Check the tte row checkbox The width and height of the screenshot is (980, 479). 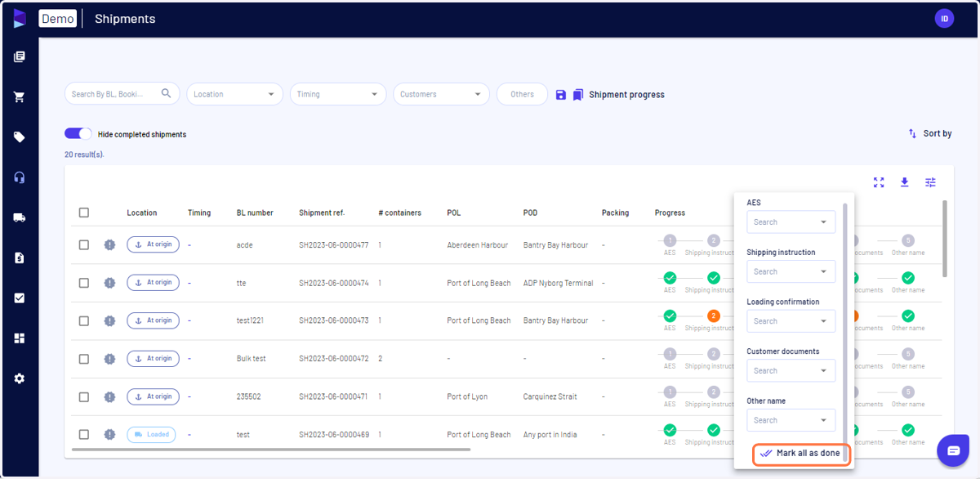pos(83,283)
